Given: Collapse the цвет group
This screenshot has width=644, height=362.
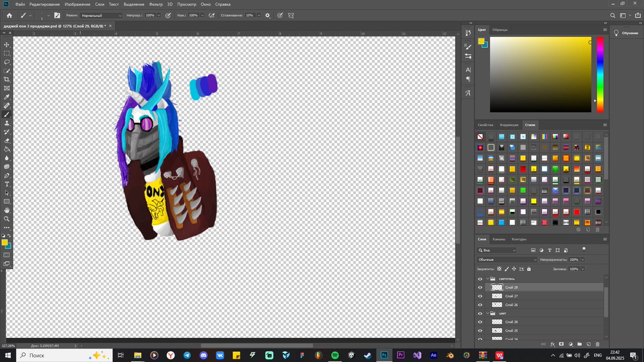Looking at the screenshot, I should 488,313.
